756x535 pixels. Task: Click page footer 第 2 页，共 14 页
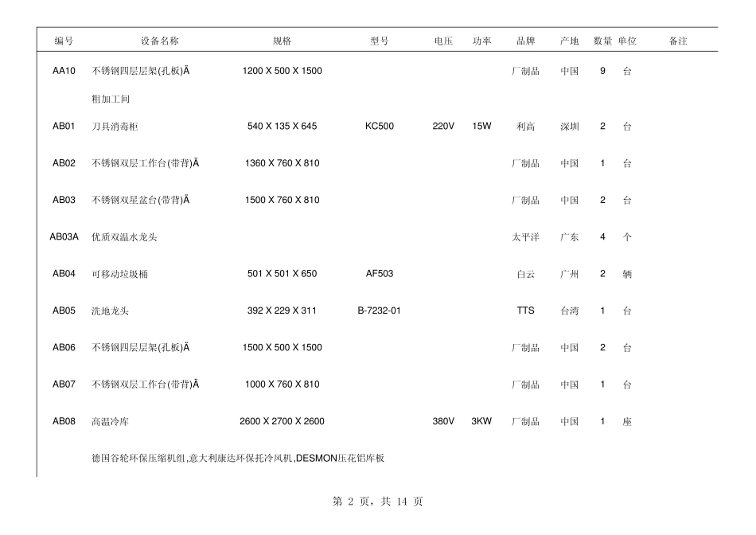click(378, 502)
